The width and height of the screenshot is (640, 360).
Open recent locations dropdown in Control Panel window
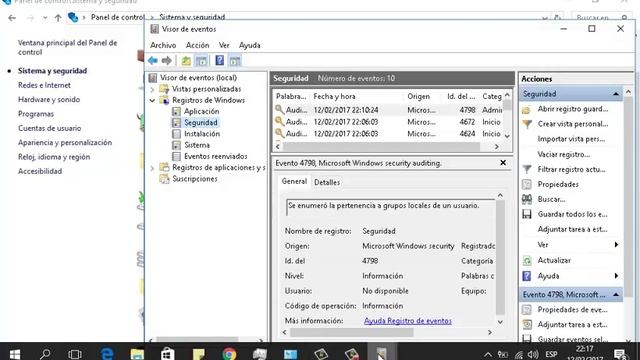[x=45, y=18]
